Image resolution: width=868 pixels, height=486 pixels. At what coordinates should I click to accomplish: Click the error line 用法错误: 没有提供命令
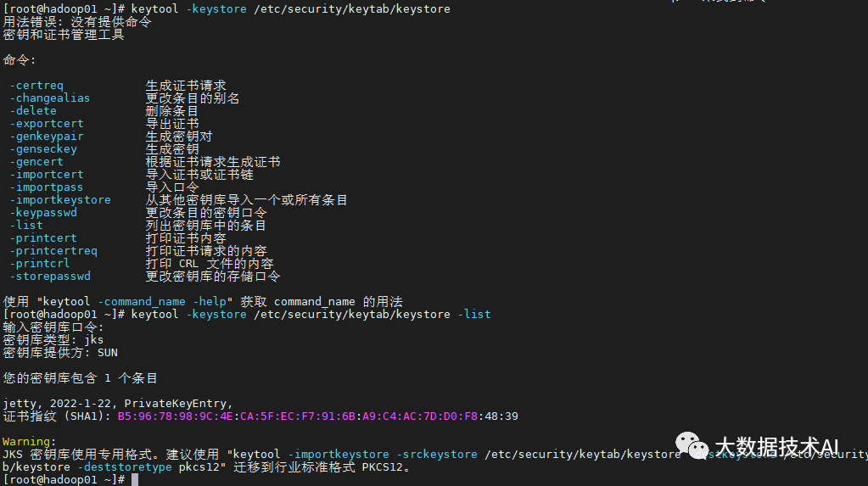click(x=77, y=21)
